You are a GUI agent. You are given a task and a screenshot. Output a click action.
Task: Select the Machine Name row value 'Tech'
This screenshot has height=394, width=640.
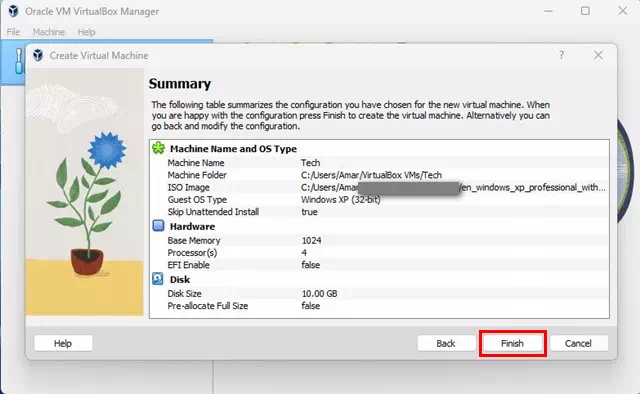(x=311, y=162)
